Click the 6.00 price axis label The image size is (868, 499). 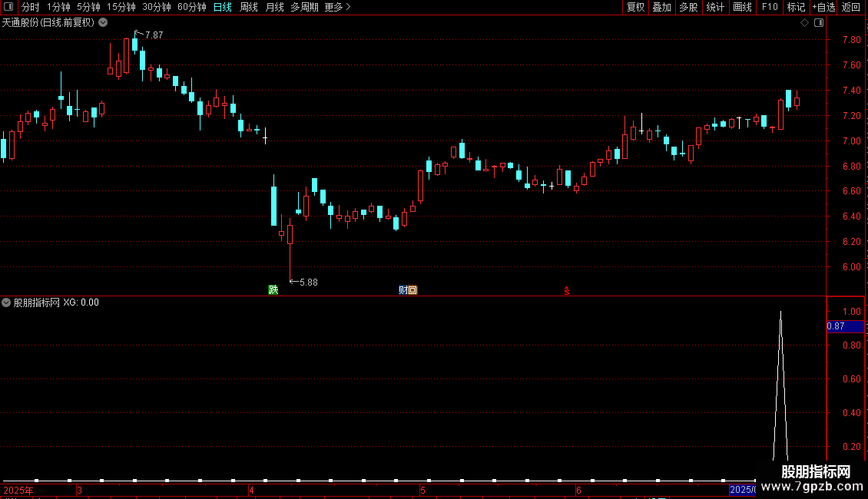[851, 267]
